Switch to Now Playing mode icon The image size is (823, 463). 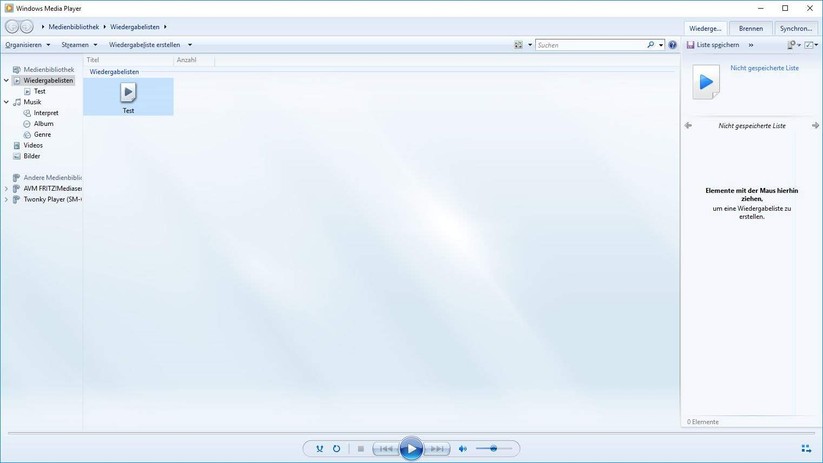(x=806, y=449)
